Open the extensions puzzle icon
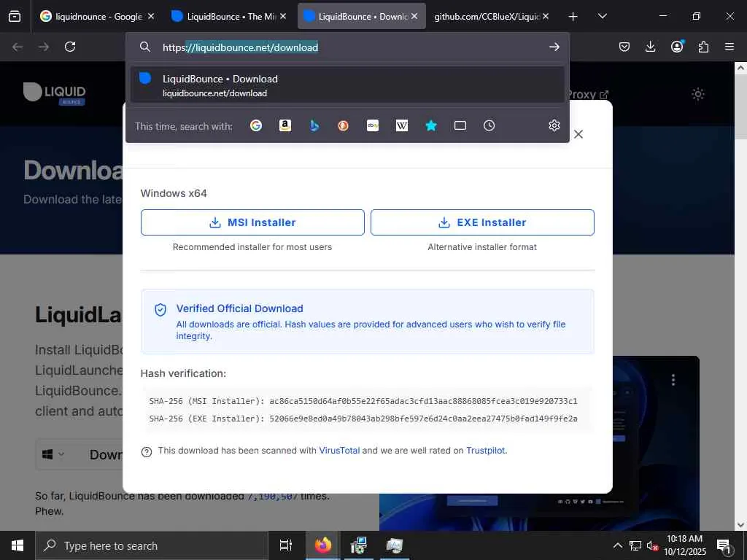Viewport: 747px width, 560px height. pyautogui.click(x=703, y=47)
